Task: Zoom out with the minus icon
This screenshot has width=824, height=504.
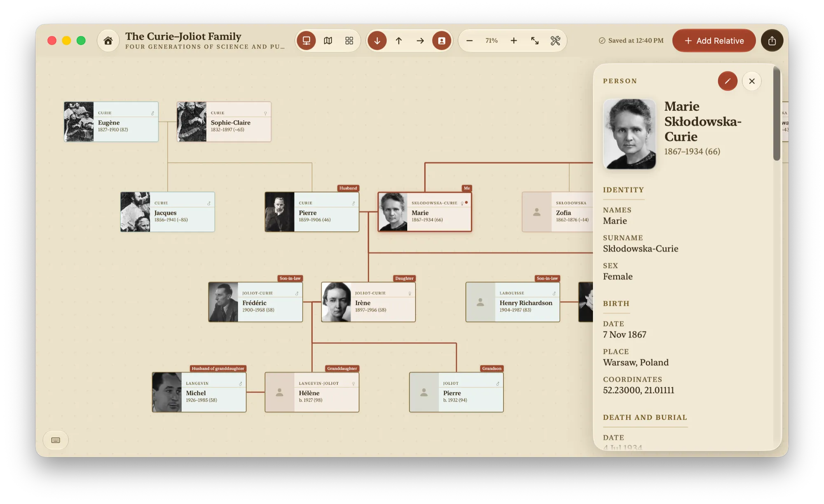Action: pyautogui.click(x=469, y=40)
